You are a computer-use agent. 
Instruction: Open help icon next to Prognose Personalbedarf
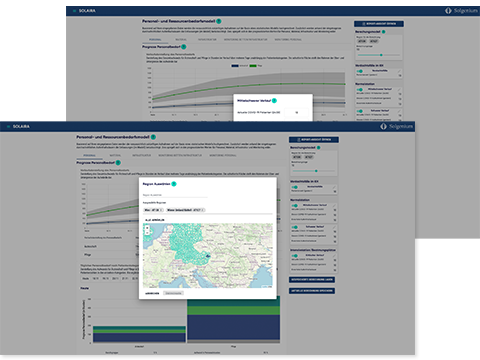pos(118,162)
